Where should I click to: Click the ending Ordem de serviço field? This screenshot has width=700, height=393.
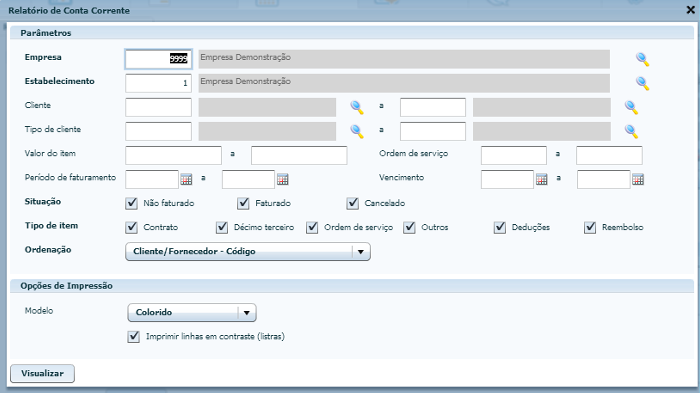coord(609,155)
